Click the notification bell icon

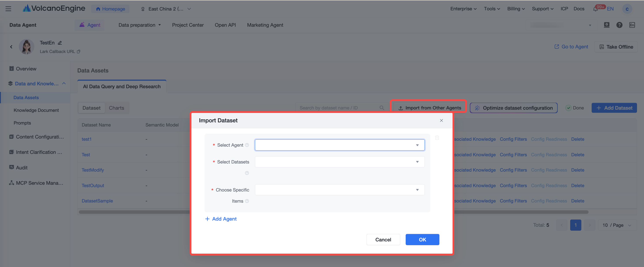click(x=596, y=9)
